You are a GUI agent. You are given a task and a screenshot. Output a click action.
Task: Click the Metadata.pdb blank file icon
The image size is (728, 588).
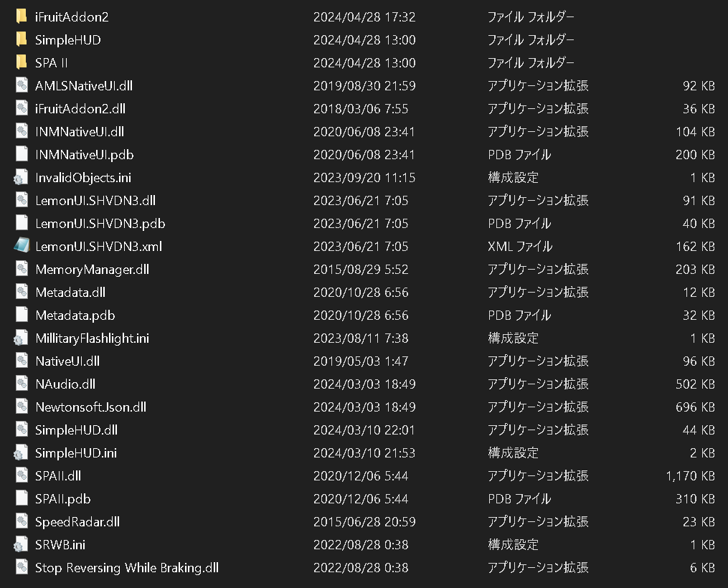point(22,315)
